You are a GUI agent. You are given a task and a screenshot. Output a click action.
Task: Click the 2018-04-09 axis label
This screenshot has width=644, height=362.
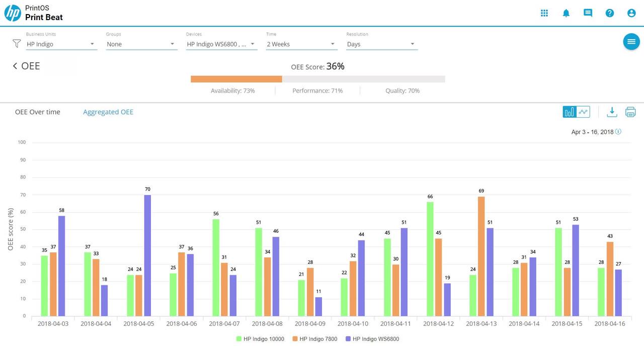tap(310, 324)
